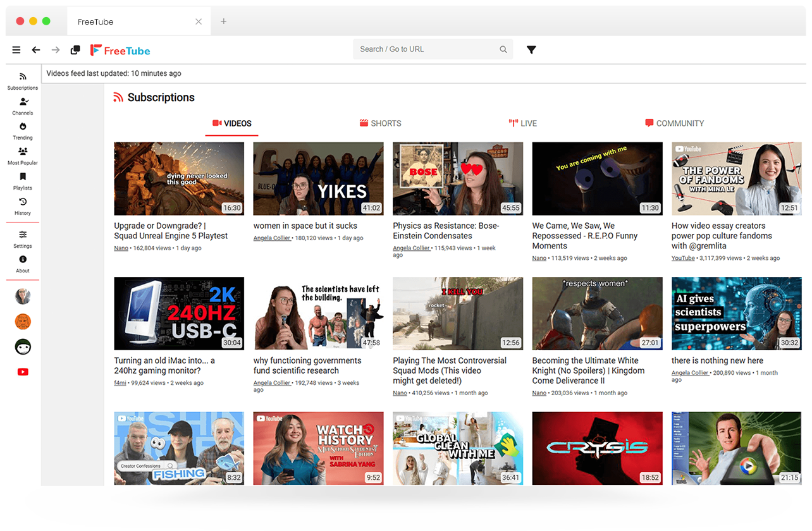Viewport: 812px width, 531px height.
Task: Open the search filter funnel icon
Action: [x=531, y=50]
